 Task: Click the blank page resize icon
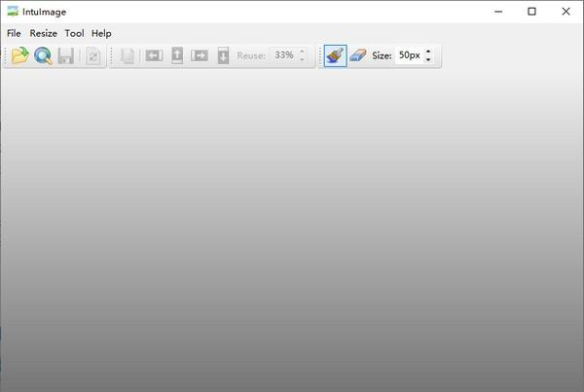(128, 55)
